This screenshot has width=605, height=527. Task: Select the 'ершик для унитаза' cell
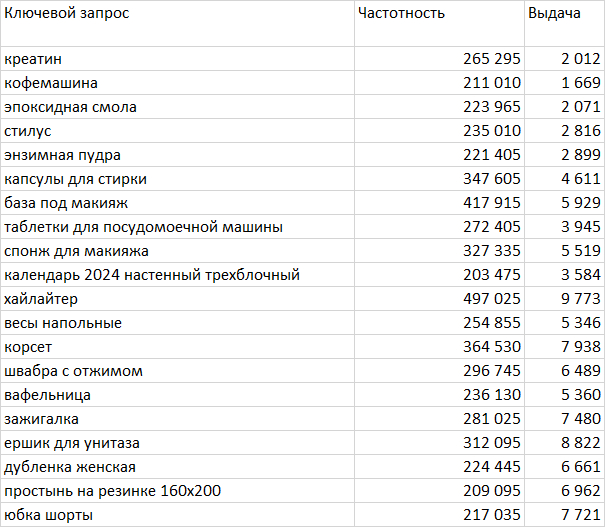(72, 443)
